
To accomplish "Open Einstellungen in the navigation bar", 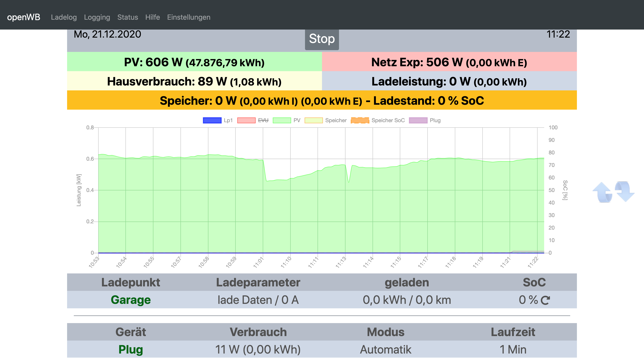I will pyautogui.click(x=189, y=17).
